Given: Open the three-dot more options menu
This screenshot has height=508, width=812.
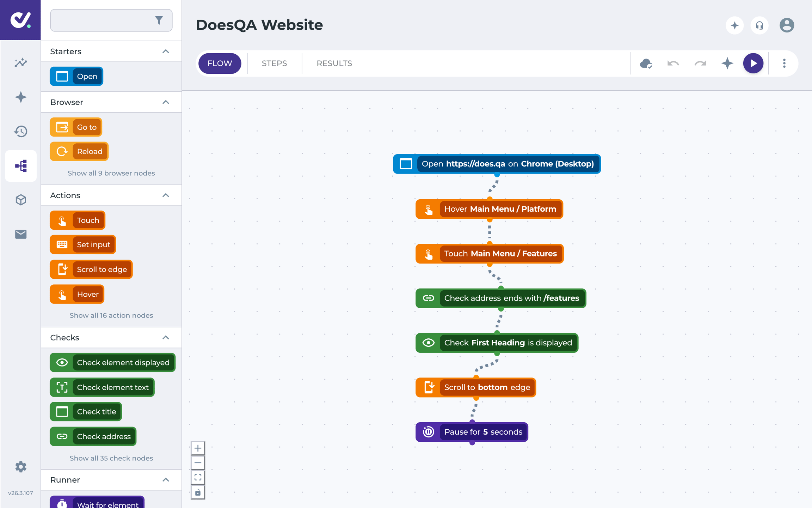Looking at the screenshot, I should [784, 63].
